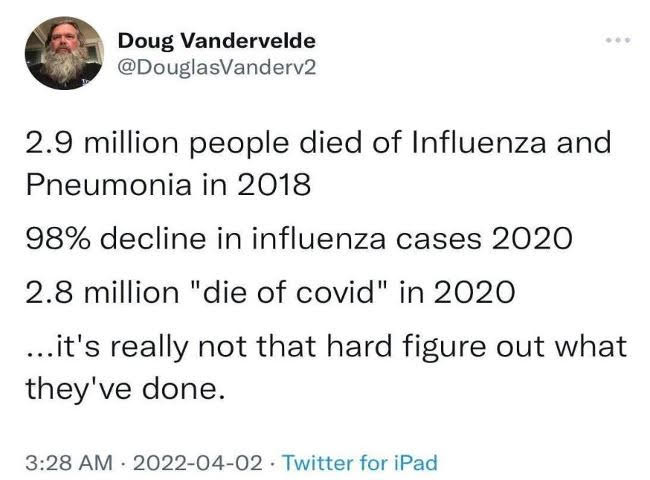
Task: Click the display name Doug Vandervelde
Action: (x=216, y=41)
